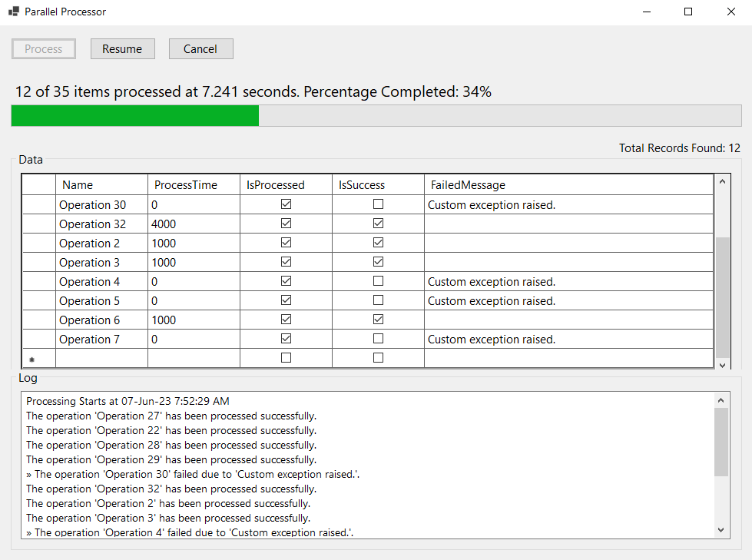Click the Parallel Processor app icon in title bar
The height and width of the screenshot is (560, 752).
pos(14,12)
